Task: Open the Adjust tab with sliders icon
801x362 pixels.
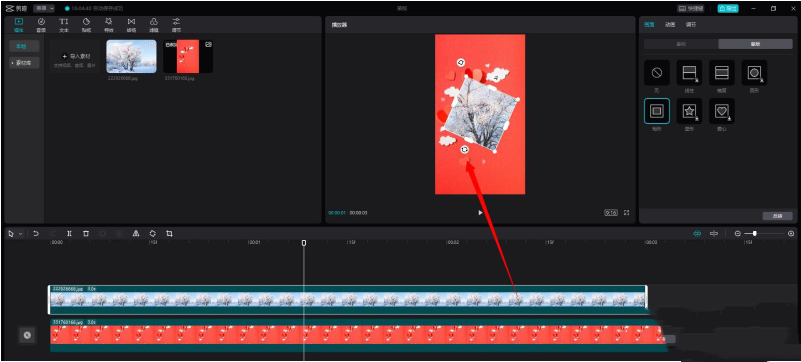Action: [176, 25]
